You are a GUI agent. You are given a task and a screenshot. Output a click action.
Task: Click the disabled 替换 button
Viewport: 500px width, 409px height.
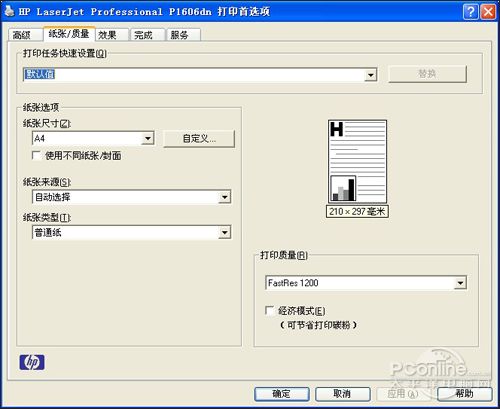click(427, 74)
